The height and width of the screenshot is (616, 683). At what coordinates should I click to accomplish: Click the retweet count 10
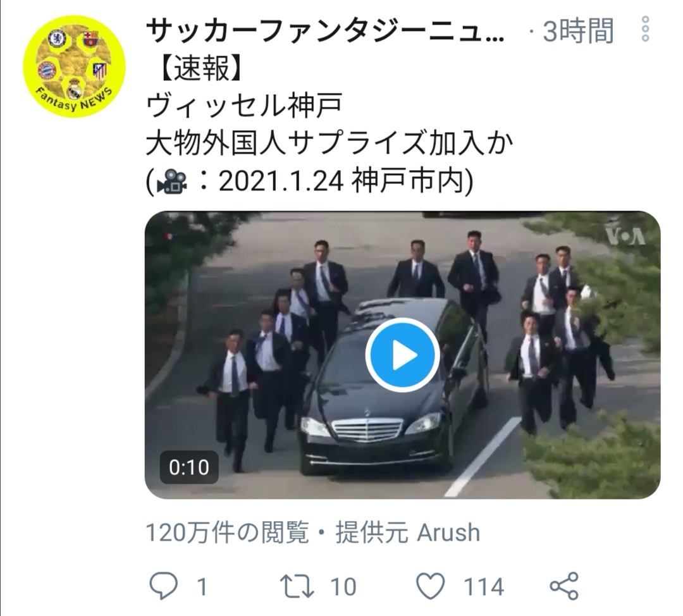(x=343, y=586)
